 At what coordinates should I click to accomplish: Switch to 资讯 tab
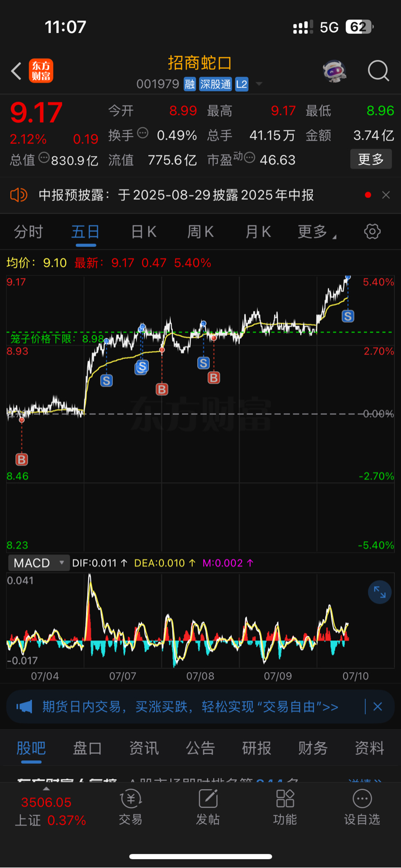(x=144, y=748)
